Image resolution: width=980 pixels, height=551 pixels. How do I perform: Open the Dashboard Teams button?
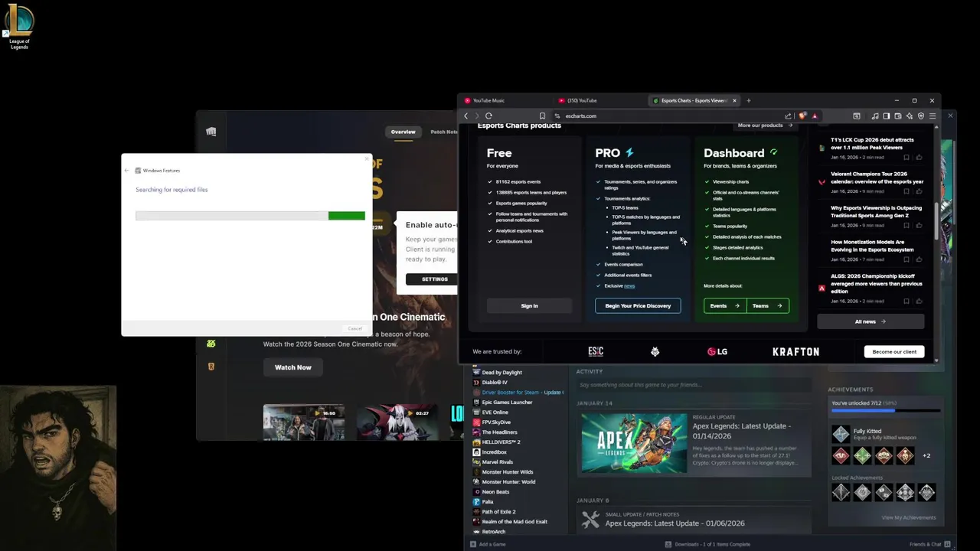[767, 305]
